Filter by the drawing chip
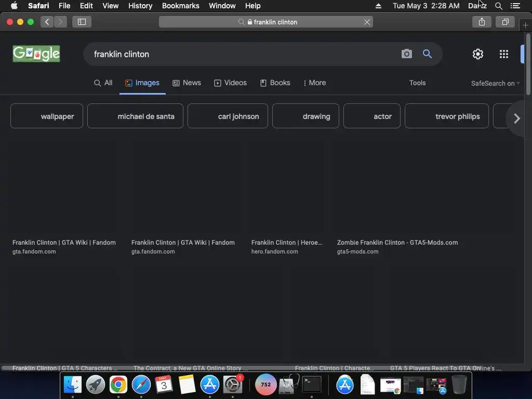The height and width of the screenshot is (399, 532). tap(305, 116)
